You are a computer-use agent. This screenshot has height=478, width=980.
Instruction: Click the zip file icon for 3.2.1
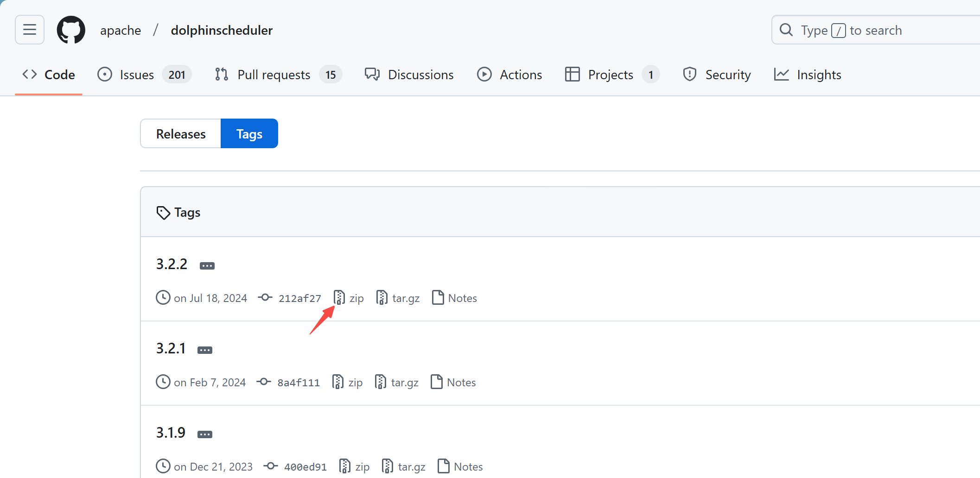point(338,382)
